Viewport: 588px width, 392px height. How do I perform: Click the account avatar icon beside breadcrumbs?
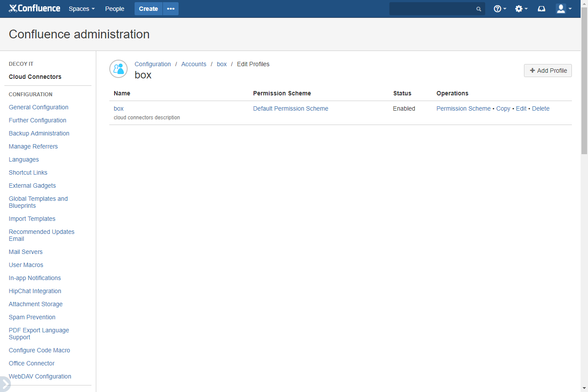(x=118, y=69)
